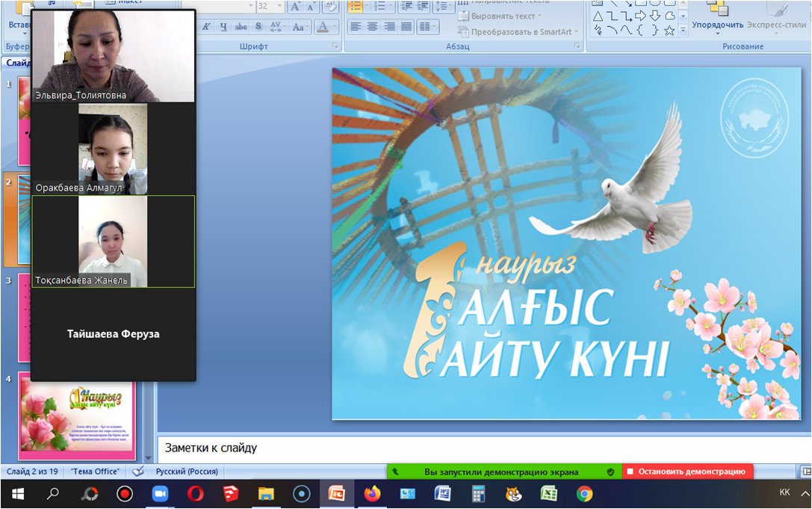Expand the shapes gallery more button
Viewport: 812px width, 509px height.
tap(683, 31)
